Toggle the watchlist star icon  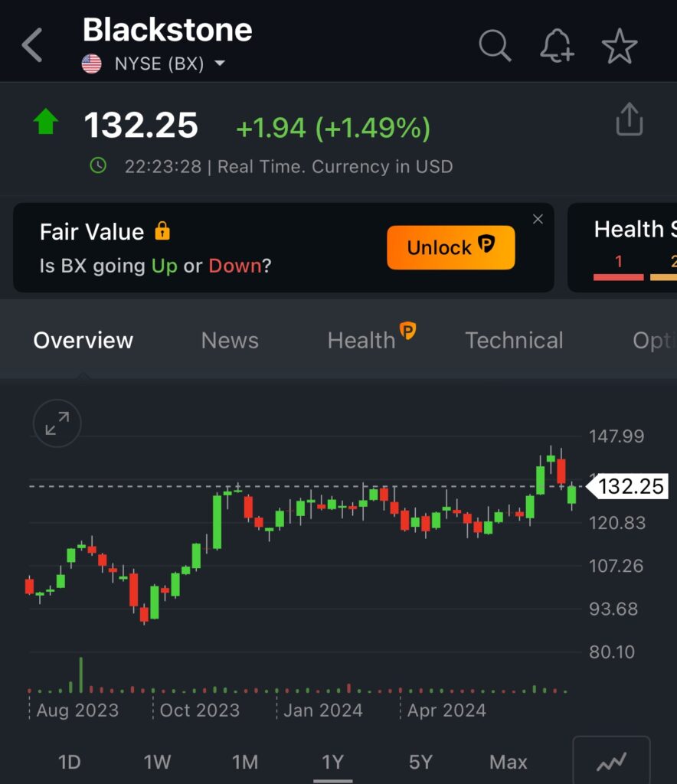click(619, 47)
